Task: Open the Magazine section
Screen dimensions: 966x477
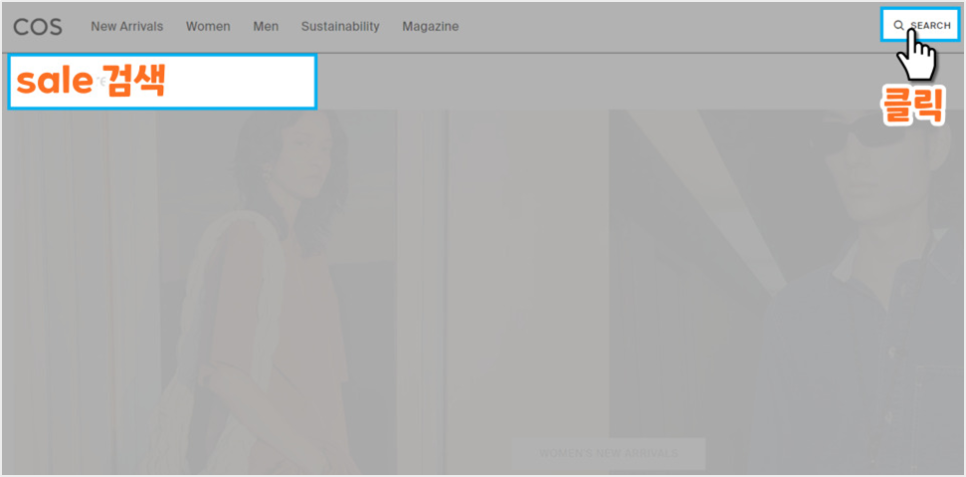Action: 430,26
